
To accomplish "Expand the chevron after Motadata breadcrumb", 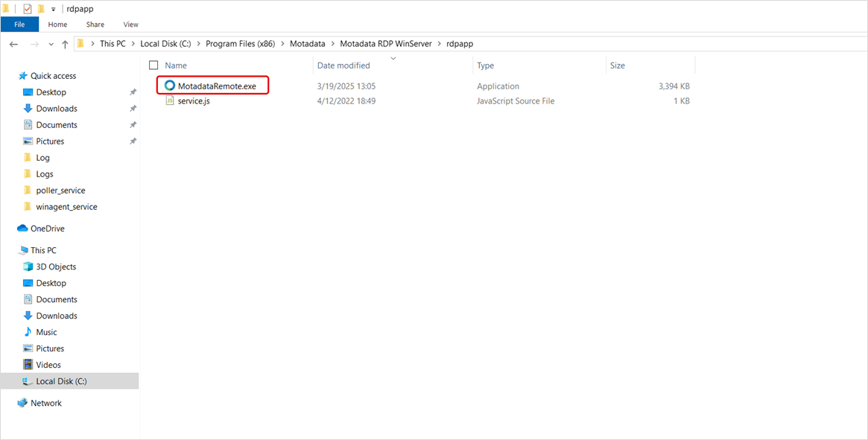I will pyautogui.click(x=333, y=44).
